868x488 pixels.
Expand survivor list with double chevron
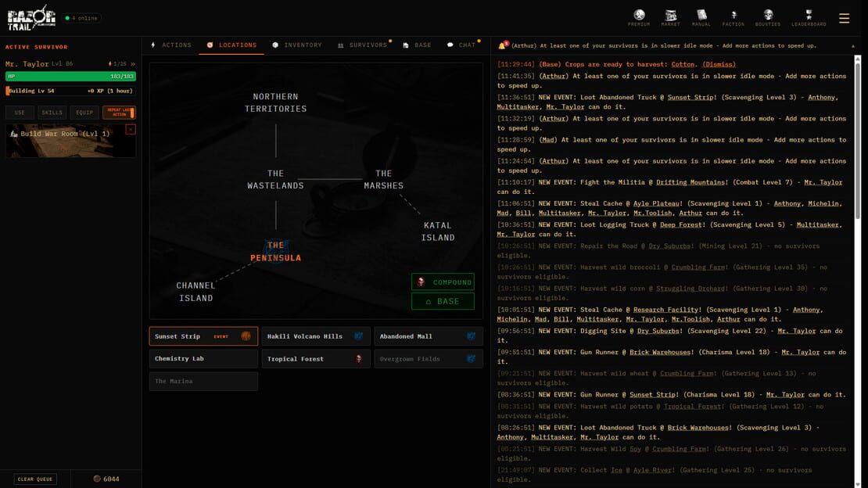[x=133, y=63]
